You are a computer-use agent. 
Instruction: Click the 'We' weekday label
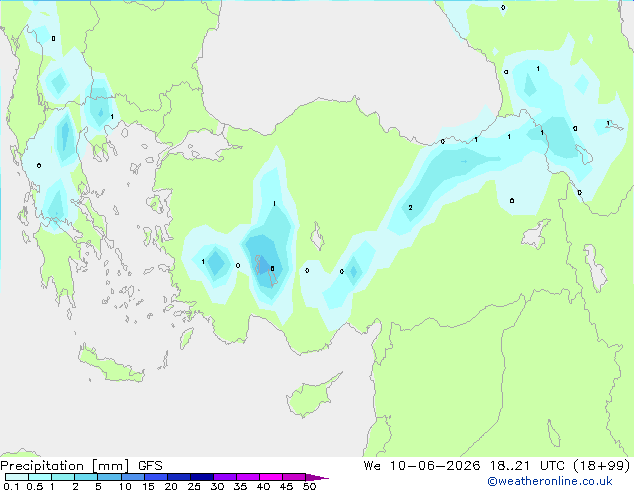[372, 466]
